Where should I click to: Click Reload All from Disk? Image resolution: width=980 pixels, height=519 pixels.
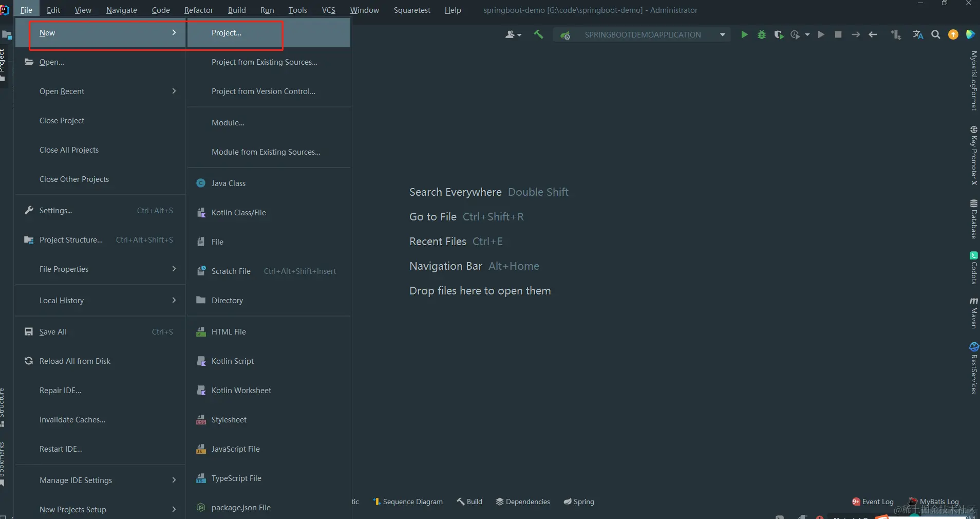click(x=100, y=361)
